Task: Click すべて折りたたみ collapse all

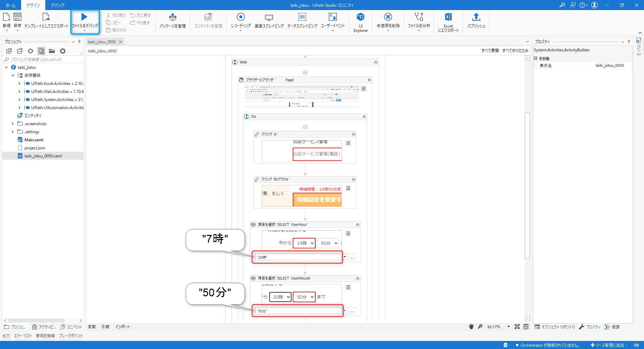Action: point(515,51)
